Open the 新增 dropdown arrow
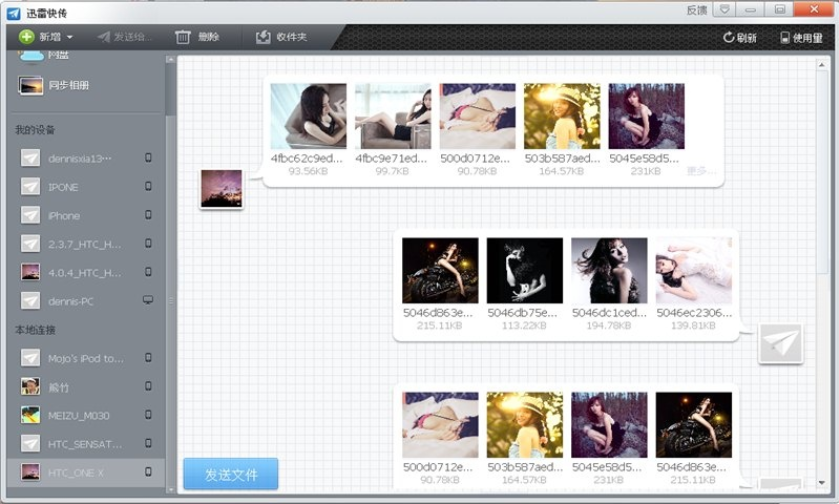 pyautogui.click(x=70, y=37)
